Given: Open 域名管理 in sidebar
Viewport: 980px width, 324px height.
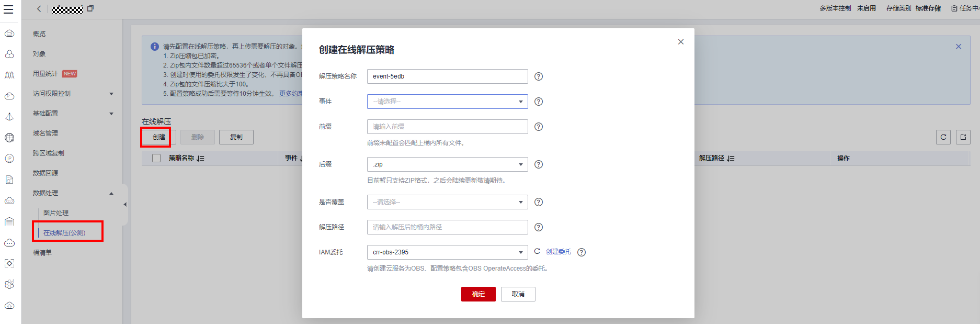Looking at the screenshot, I should 45,133.
